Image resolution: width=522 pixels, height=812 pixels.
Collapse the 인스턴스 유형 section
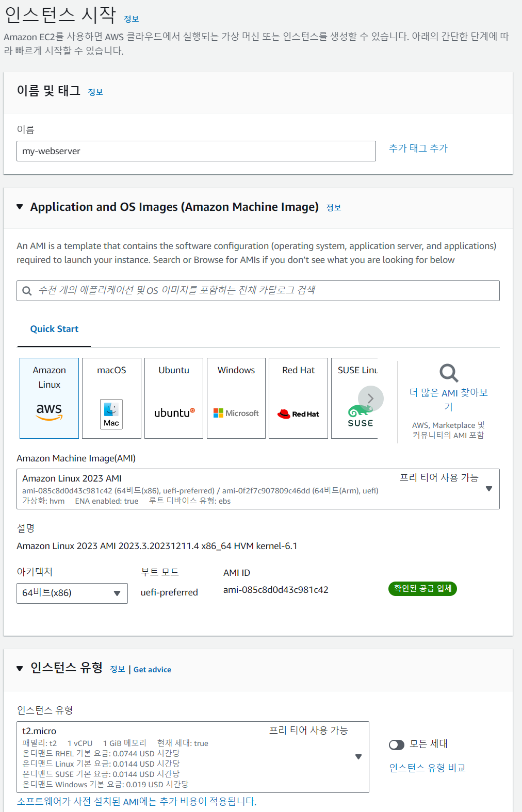[x=20, y=669]
